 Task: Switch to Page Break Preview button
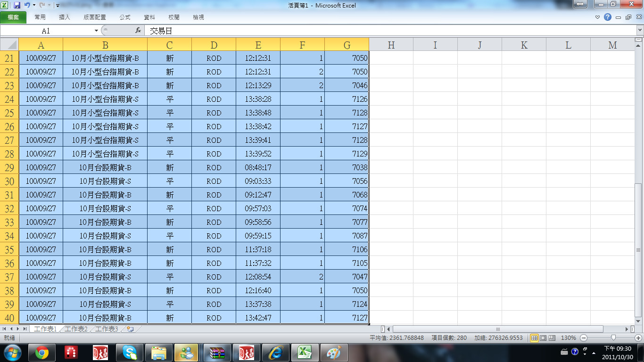coord(552,338)
